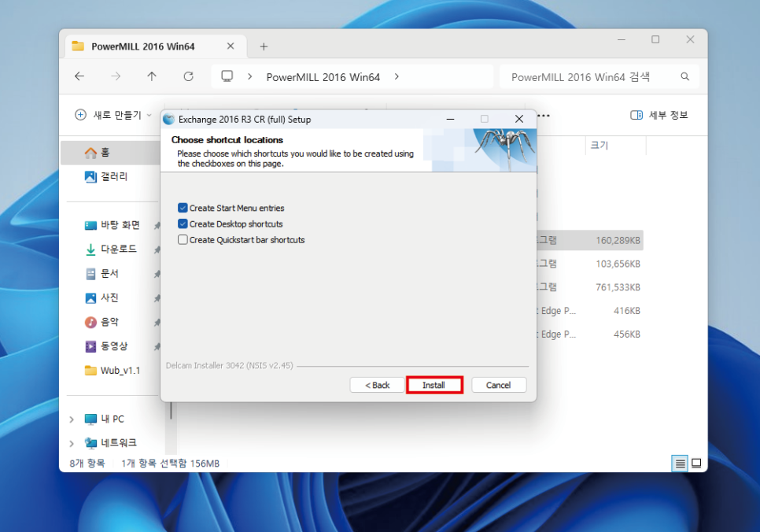Navigate back in File Explorer
This screenshot has height=532, width=760.
(x=79, y=76)
